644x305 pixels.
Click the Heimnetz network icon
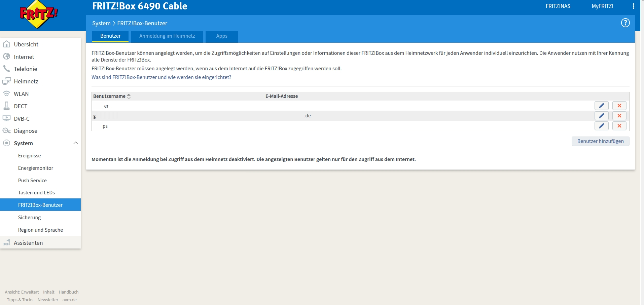(6, 81)
